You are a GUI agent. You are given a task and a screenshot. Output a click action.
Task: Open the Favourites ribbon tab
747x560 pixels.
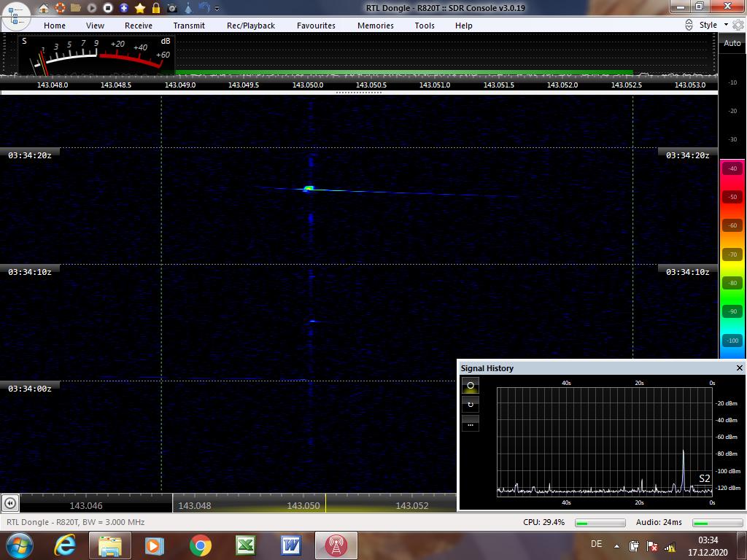pyautogui.click(x=316, y=26)
